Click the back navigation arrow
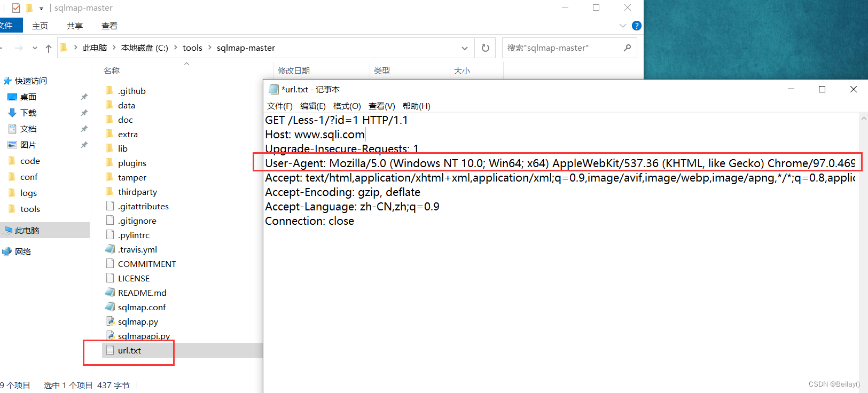 (2, 48)
